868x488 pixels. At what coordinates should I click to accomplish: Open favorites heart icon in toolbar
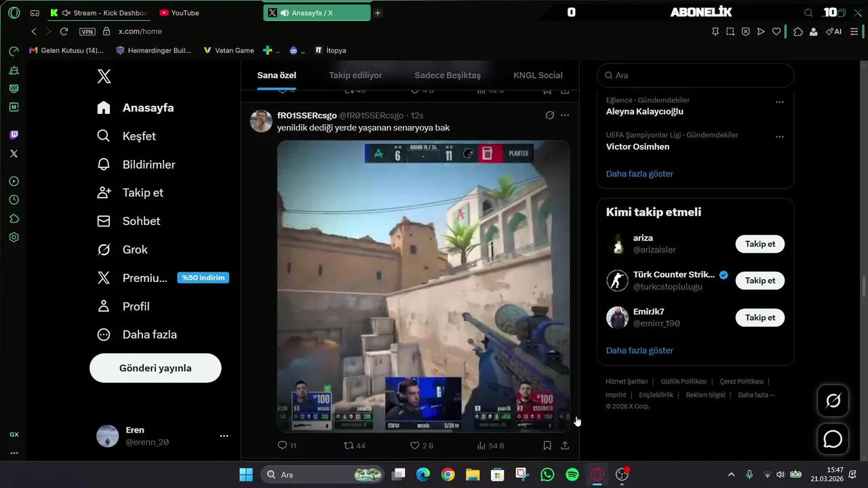point(776,31)
